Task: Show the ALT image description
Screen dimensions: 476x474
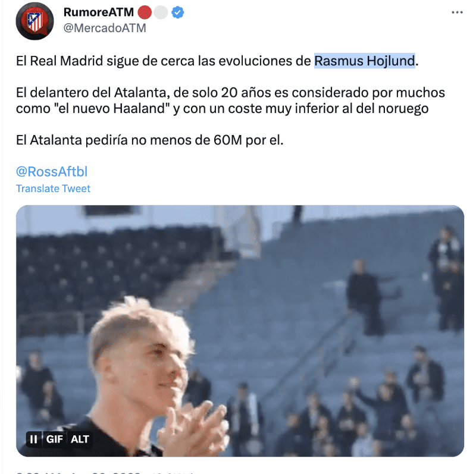Action: coord(80,439)
